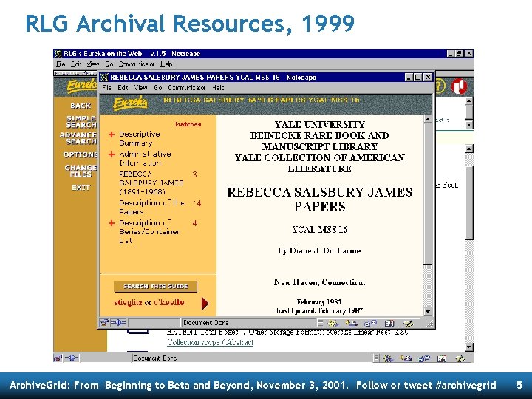This screenshot has width=532, height=399.
Task: Open File menu in Rebecca Salsbury James window
Action: (x=106, y=87)
